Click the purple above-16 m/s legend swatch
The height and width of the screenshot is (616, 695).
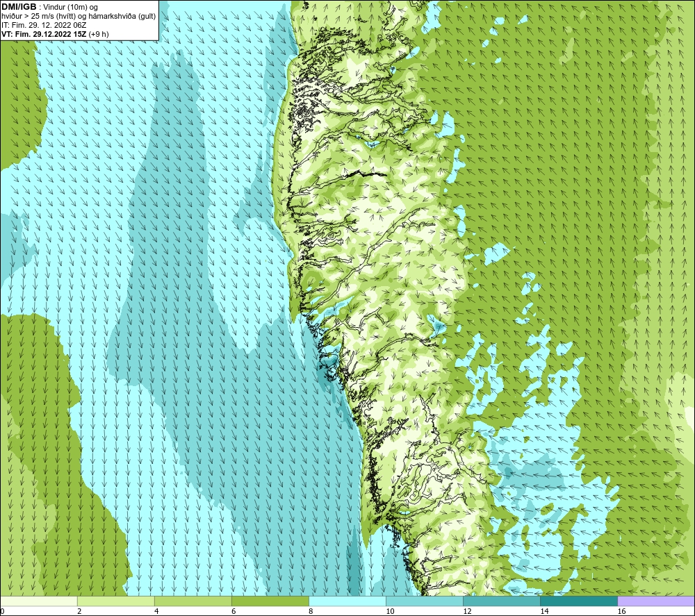click(656, 601)
